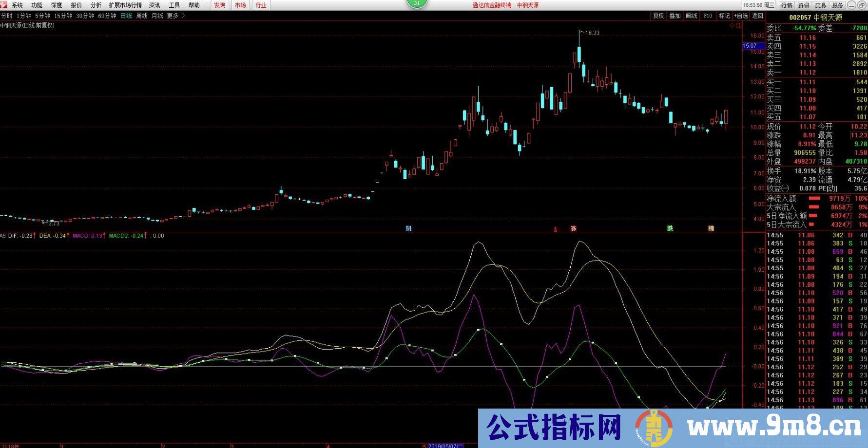Click the 交易 trading button at top right

click(x=821, y=5)
